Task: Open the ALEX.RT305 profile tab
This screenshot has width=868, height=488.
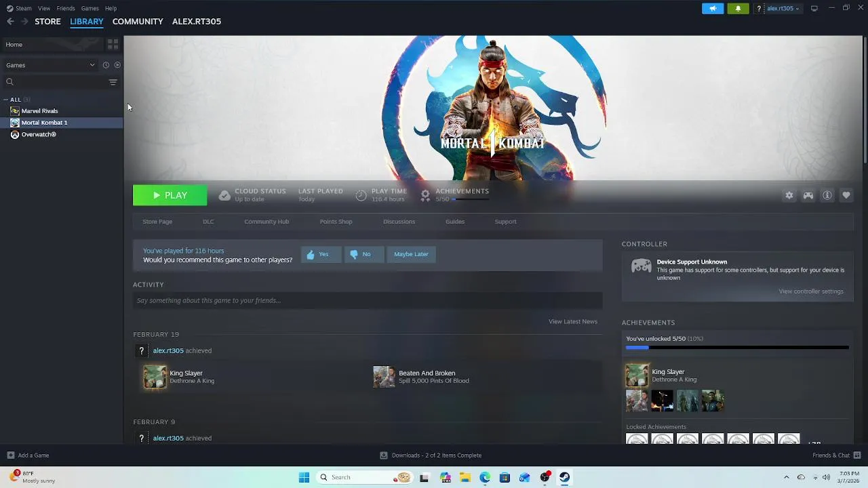Action: click(x=197, y=21)
